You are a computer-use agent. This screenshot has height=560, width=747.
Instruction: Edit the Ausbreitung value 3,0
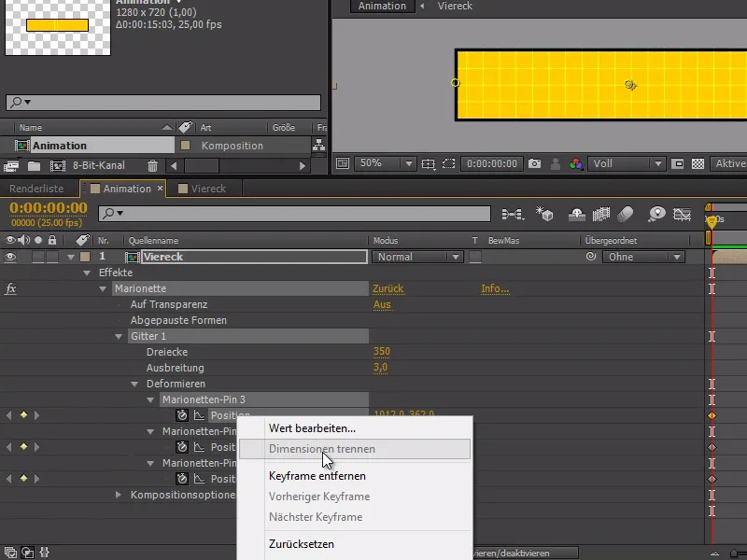[380, 367]
